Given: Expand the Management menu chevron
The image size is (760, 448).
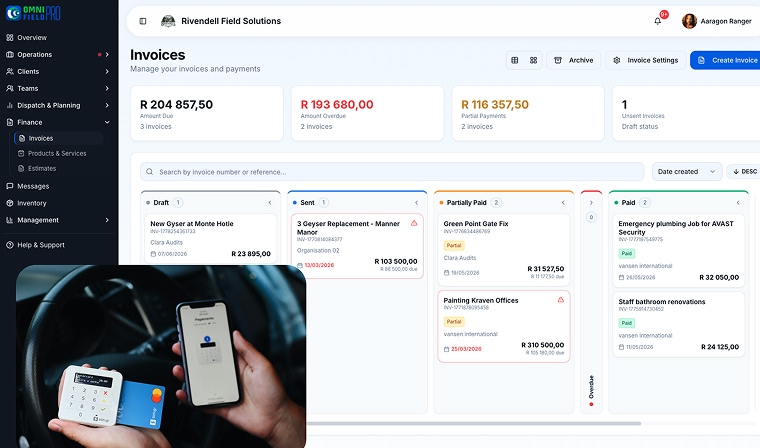Looking at the screenshot, I should (107, 220).
